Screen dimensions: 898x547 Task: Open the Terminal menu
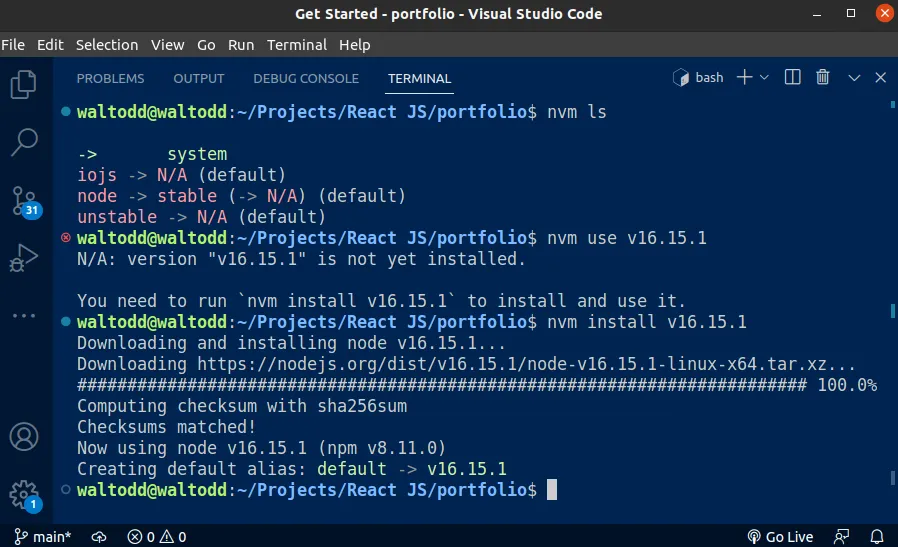coord(297,45)
